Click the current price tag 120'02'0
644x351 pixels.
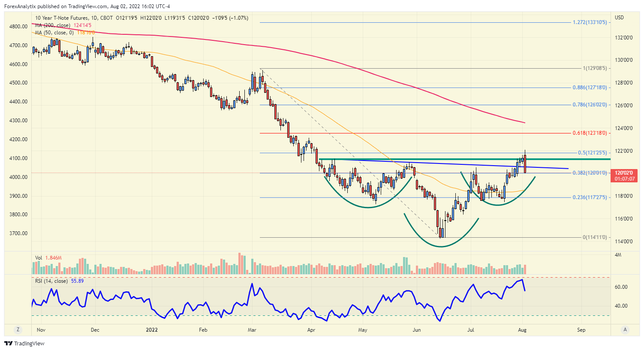coord(625,173)
